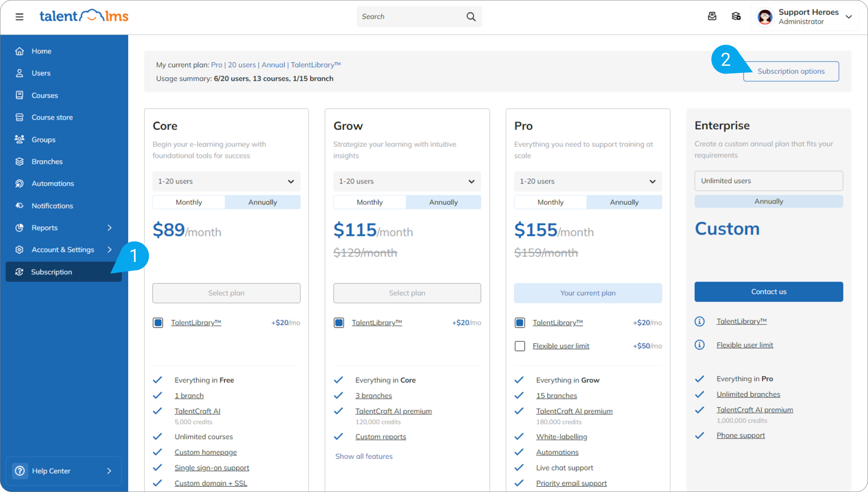Open the Automations sidebar item
The height and width of the screenshot is (492, 868).
(52, 183)
